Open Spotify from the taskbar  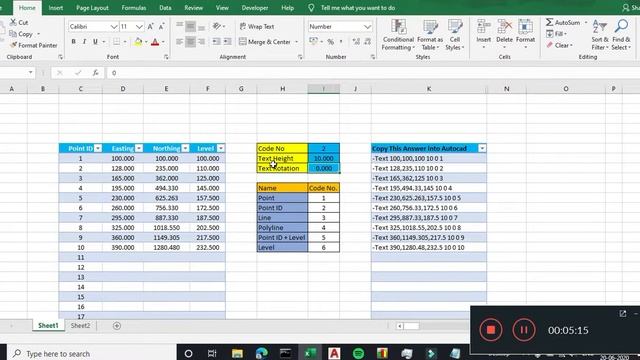point(358,353)
